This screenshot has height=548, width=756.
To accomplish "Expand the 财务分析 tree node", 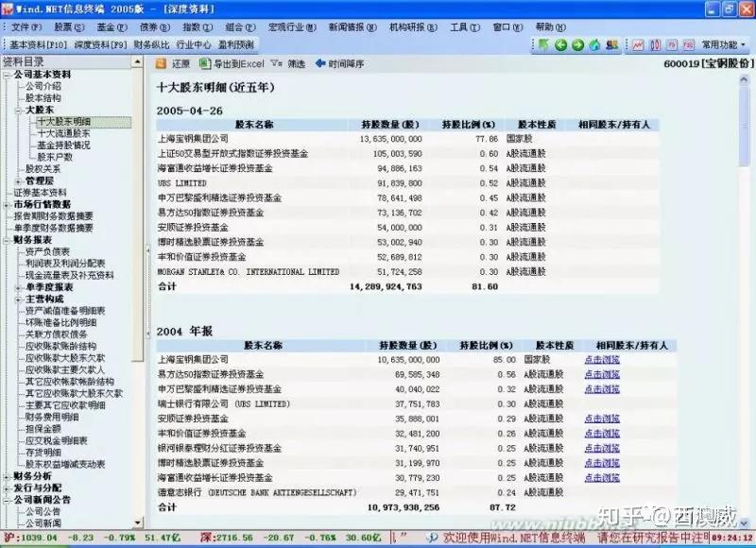I will [x=7, y=477].
